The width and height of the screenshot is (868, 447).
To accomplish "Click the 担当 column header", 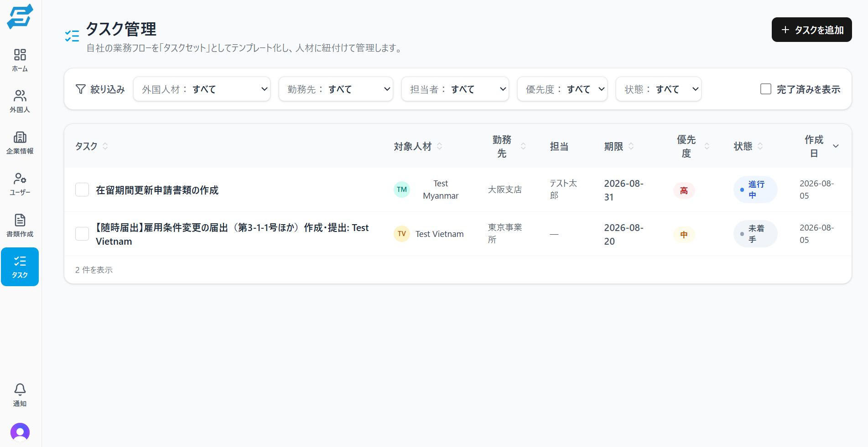I will coord(559,146).
